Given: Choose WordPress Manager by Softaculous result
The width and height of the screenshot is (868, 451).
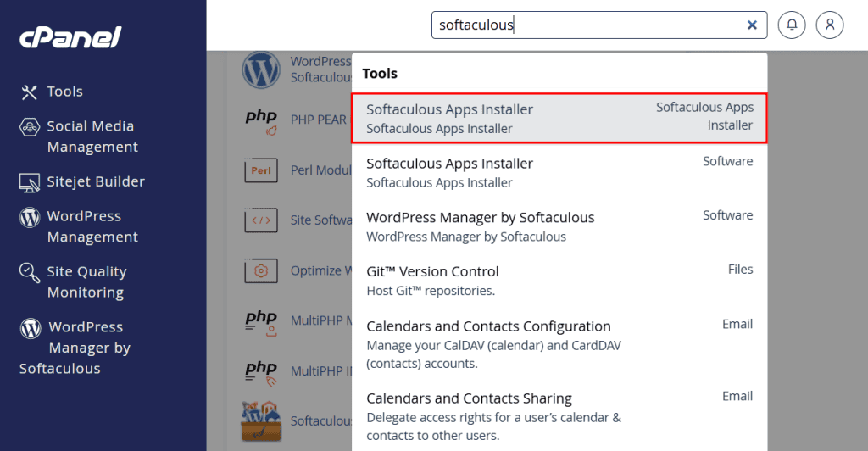Looking at the screenshot, I should tap(559, 226).
